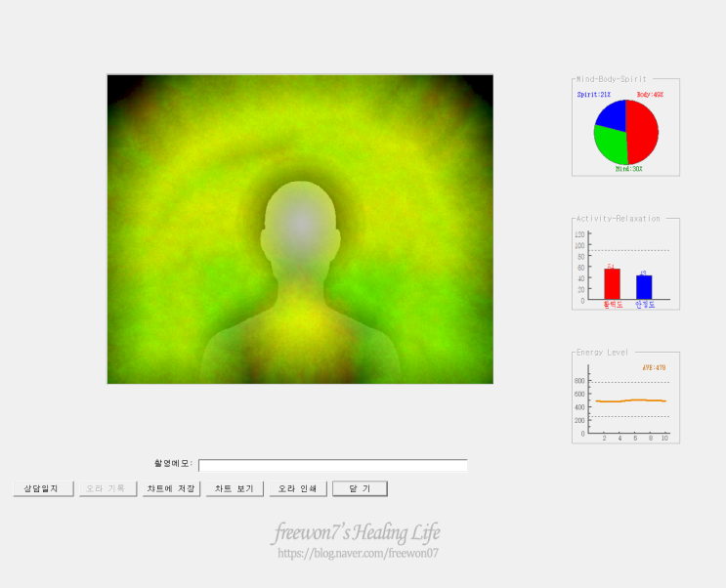This screenshot has width=726, height=588.
Task: Close the window with 닫기 button
Action: (361, 489)
